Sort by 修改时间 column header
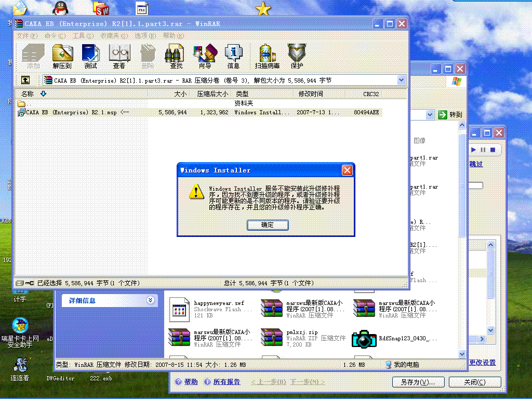The height and width of the screenshot is (399, 532). (319, 94)
